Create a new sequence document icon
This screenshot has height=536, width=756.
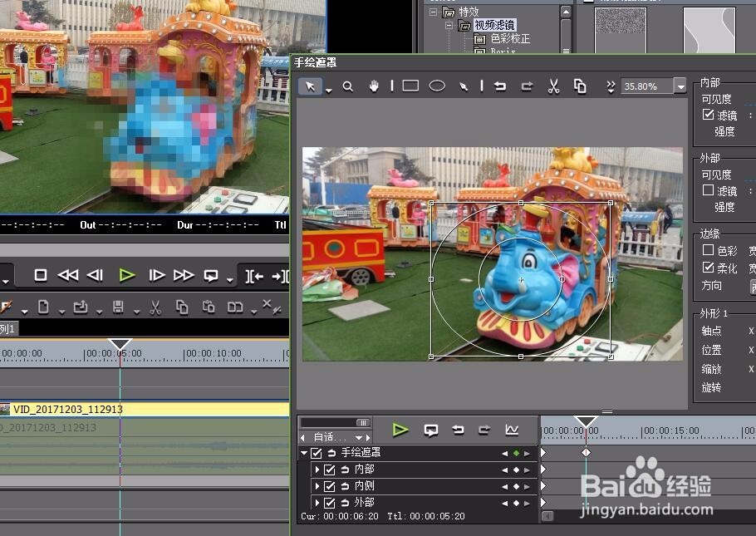point(43,307)
